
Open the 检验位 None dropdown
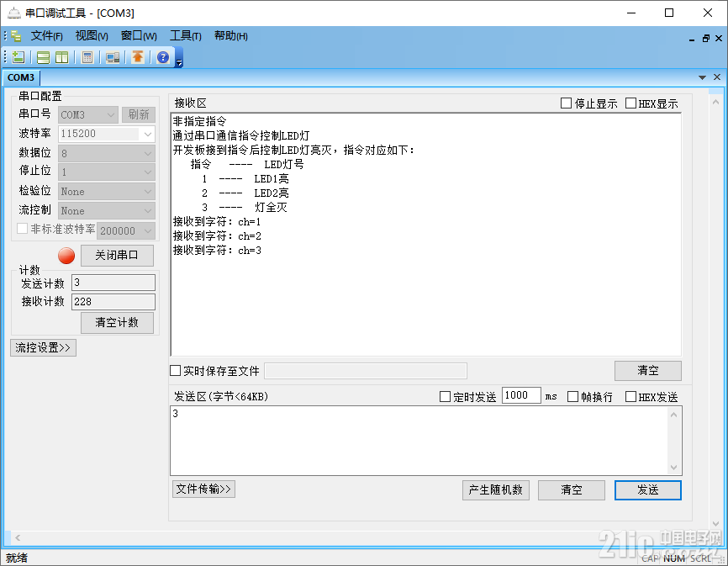tap(106, 191)
